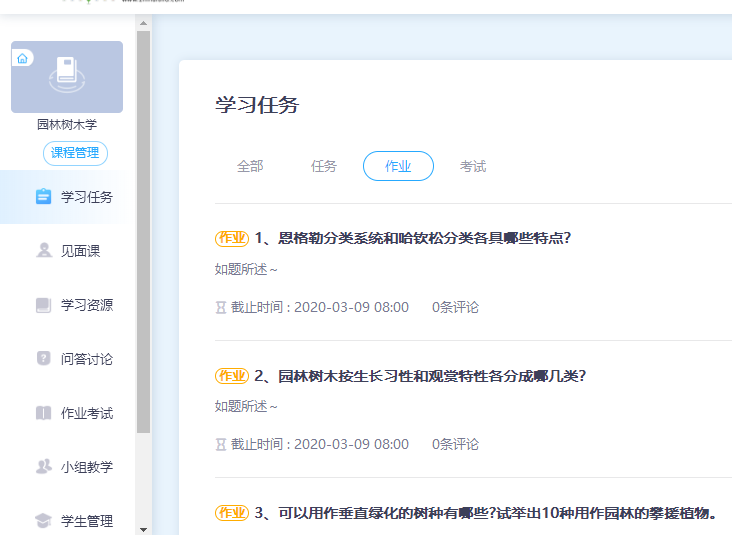Switch to the 全部 filter tab
732x535 pixels.
click(250, 167)
